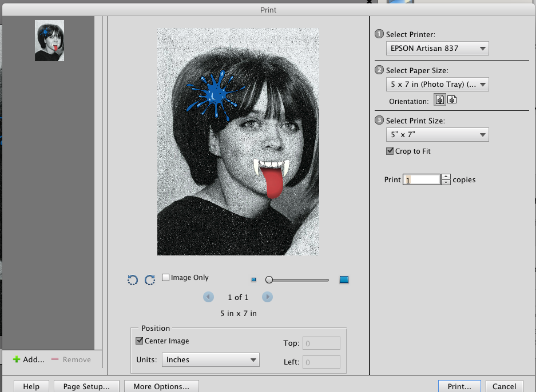Click the Top position field
Screen dimensions: 536x392
(321, 343)
